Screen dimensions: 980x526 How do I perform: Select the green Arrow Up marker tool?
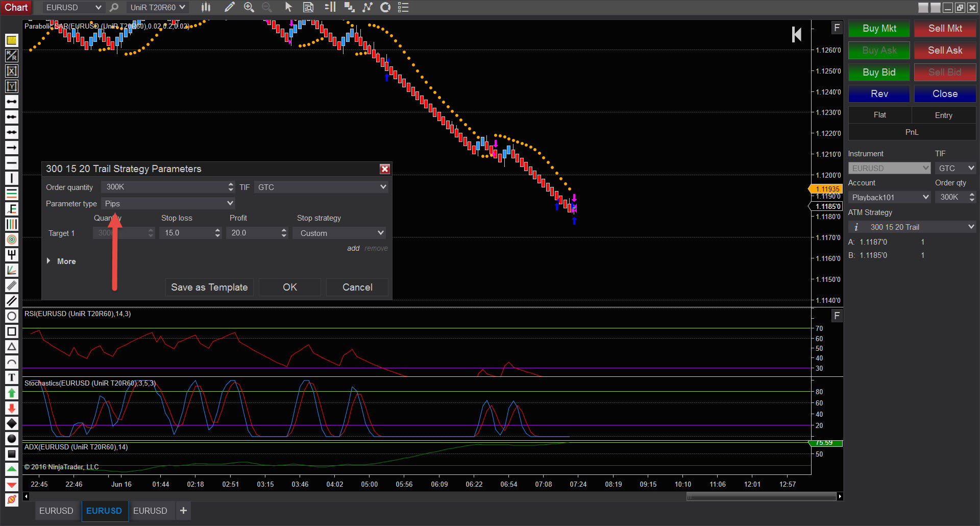11,393
